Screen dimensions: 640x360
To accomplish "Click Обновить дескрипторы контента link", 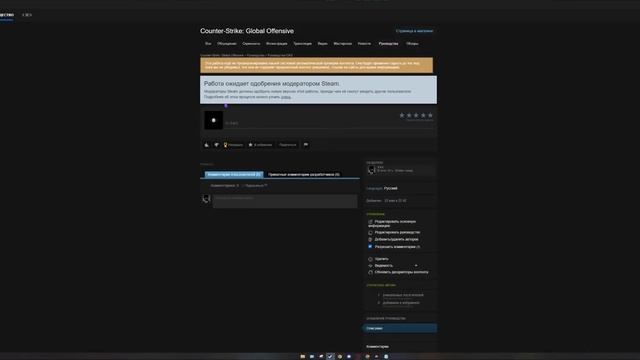I will [x=402, y=272].
